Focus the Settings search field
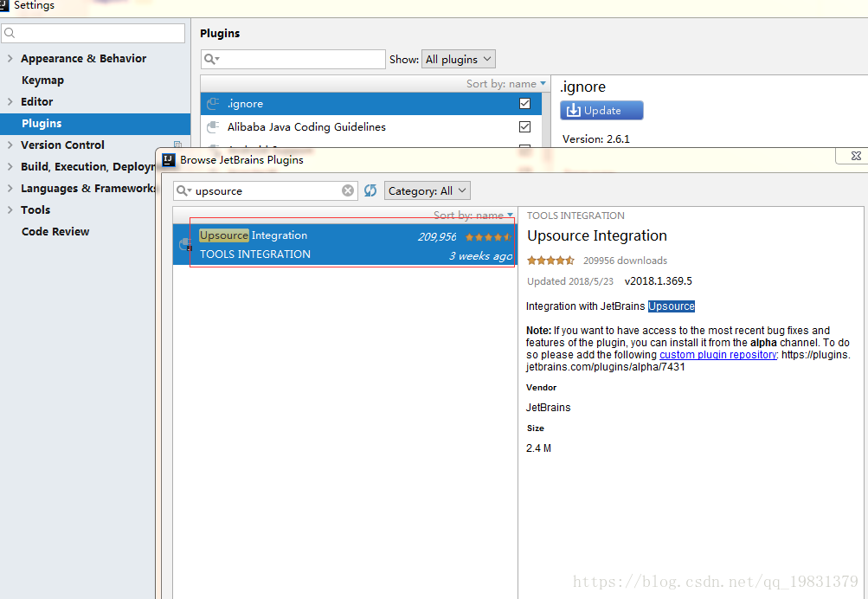 93,33
